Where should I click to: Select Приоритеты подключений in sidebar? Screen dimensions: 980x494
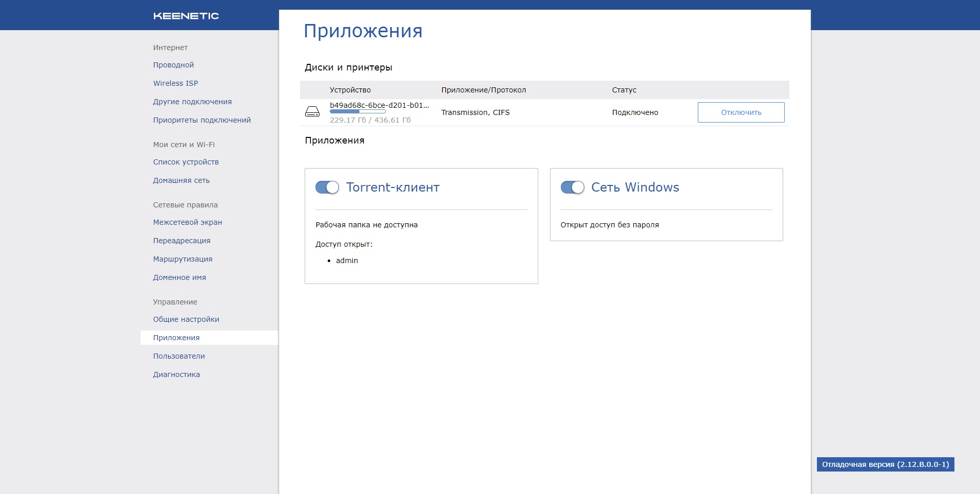202,120
